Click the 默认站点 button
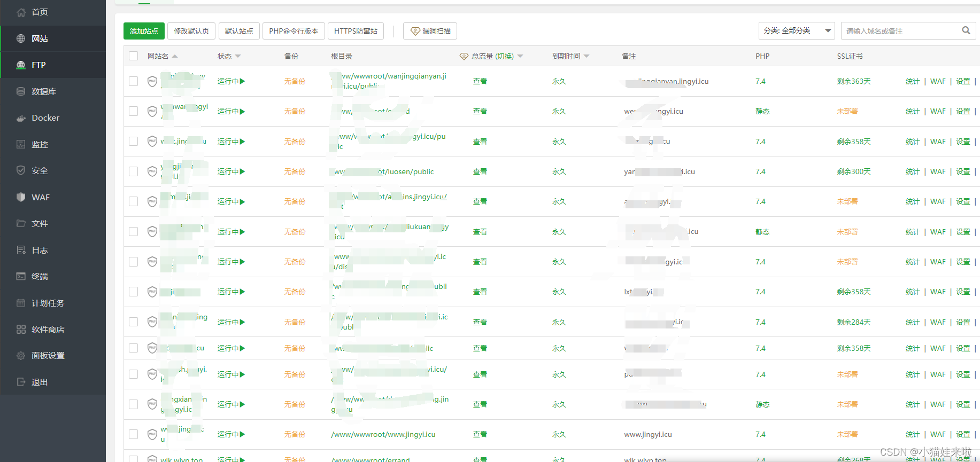 point(239,31)
